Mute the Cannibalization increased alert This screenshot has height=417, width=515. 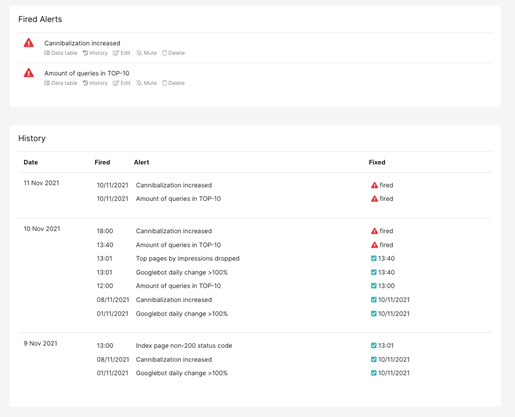point(146,53)
